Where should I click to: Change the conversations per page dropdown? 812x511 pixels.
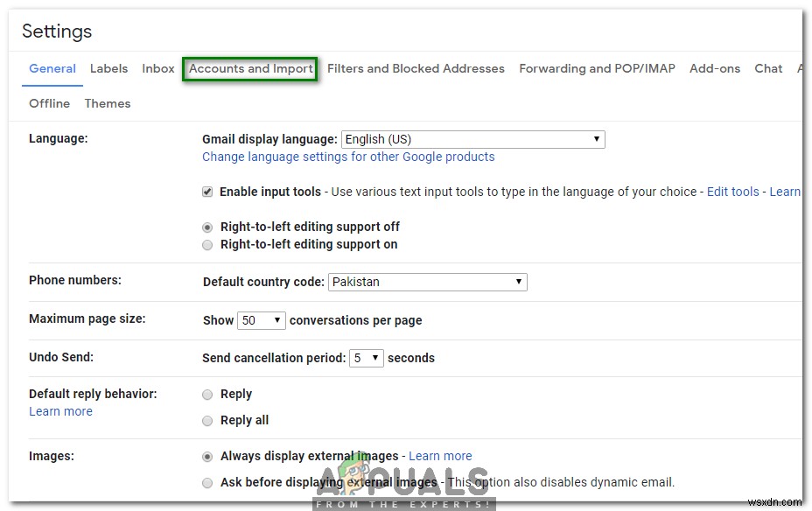point(261,320)
